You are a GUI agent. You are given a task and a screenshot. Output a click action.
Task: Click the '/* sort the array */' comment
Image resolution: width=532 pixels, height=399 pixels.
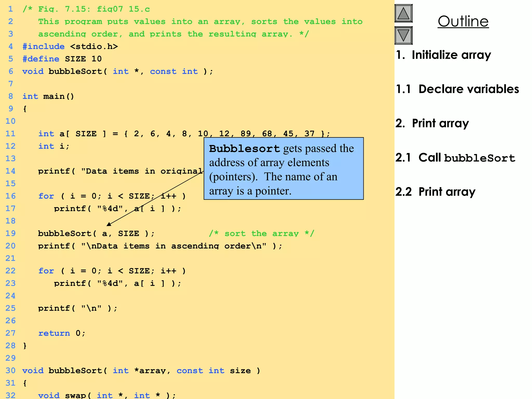[262, 234]
